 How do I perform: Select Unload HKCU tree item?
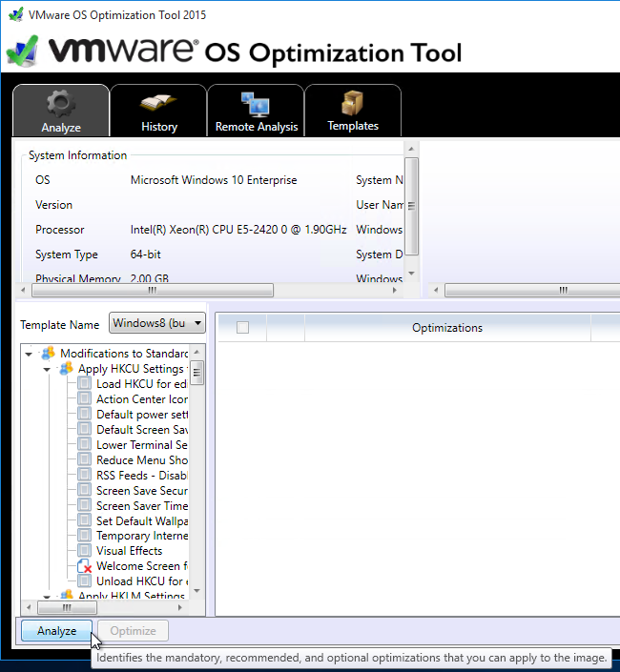pos(142,581)
